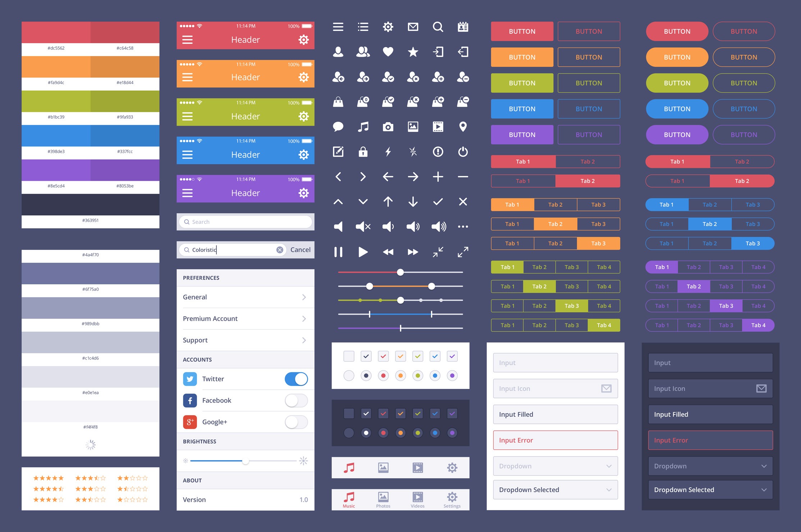The image size is (801, 532).
Task: Toggle Google+ account switch on
Action: click(x=296, y=422)
